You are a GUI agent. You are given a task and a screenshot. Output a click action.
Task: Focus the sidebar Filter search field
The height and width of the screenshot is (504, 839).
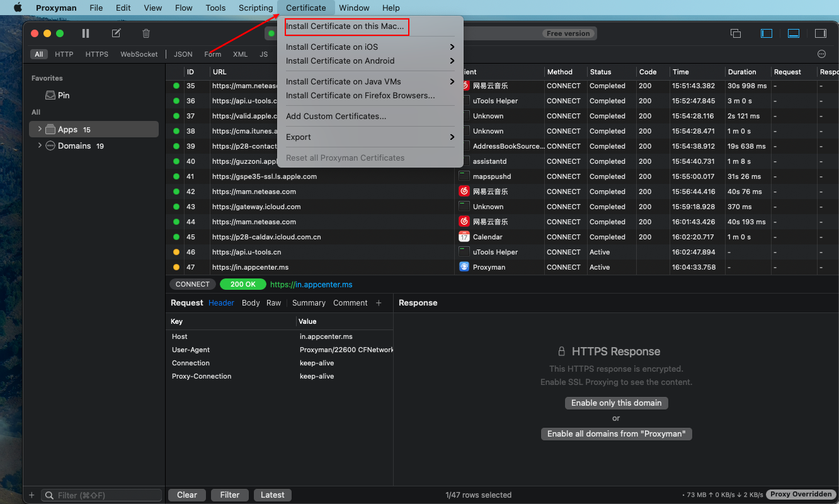tap(102, 495)
